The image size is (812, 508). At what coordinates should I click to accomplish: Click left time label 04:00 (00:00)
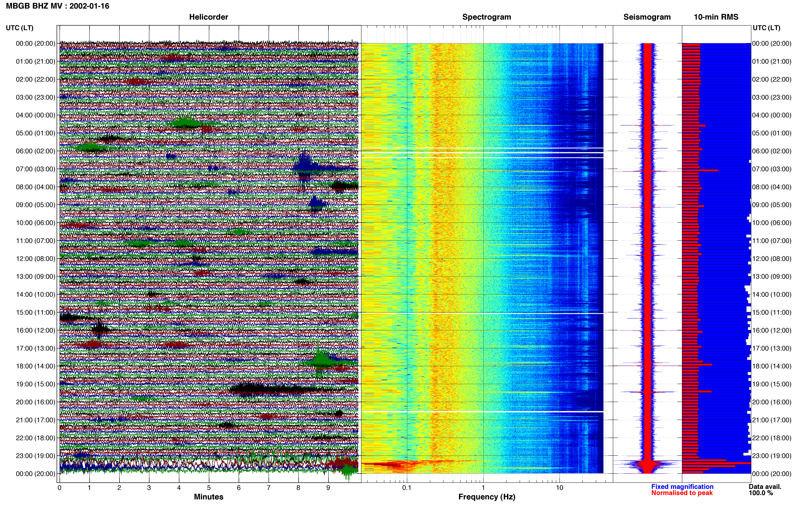click(36, 115)
